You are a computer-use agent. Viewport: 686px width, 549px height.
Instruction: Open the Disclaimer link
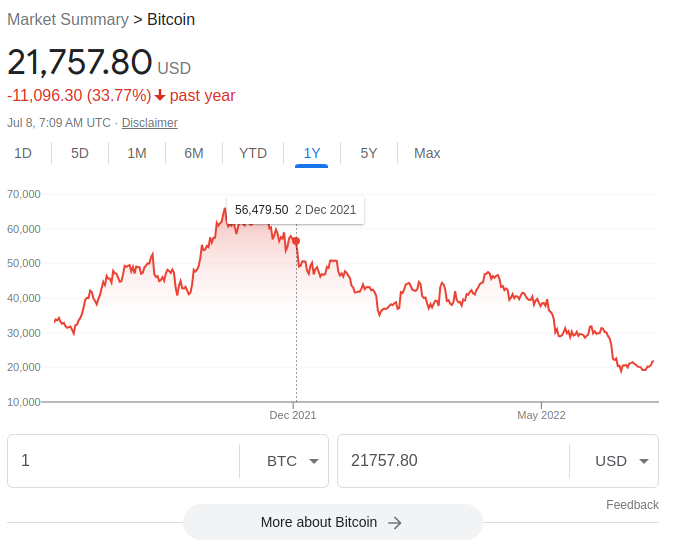(150, 123)
